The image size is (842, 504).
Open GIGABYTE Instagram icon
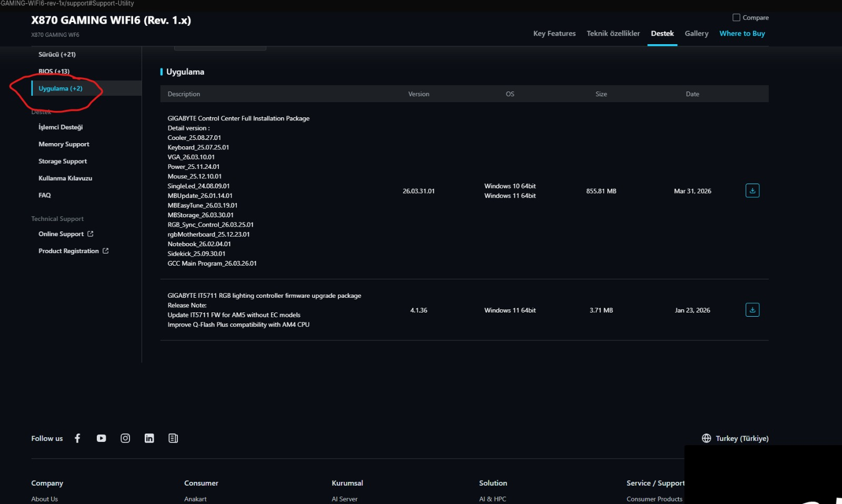coord(125,438)
